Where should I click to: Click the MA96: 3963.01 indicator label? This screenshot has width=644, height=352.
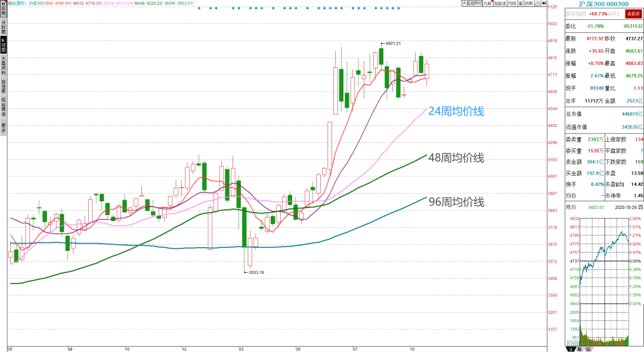point(179,4)
